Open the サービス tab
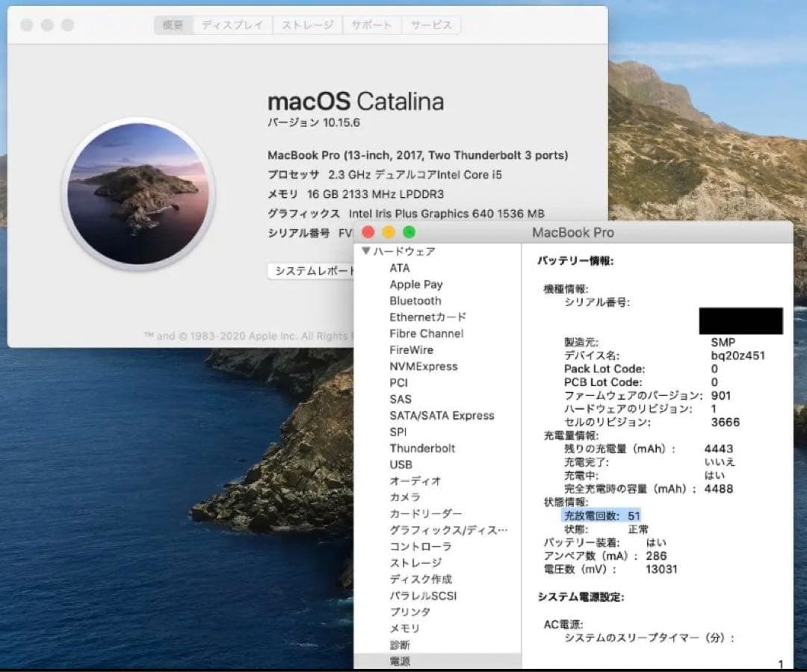Viewport: 807px width, 672px height. pos(432,25)
